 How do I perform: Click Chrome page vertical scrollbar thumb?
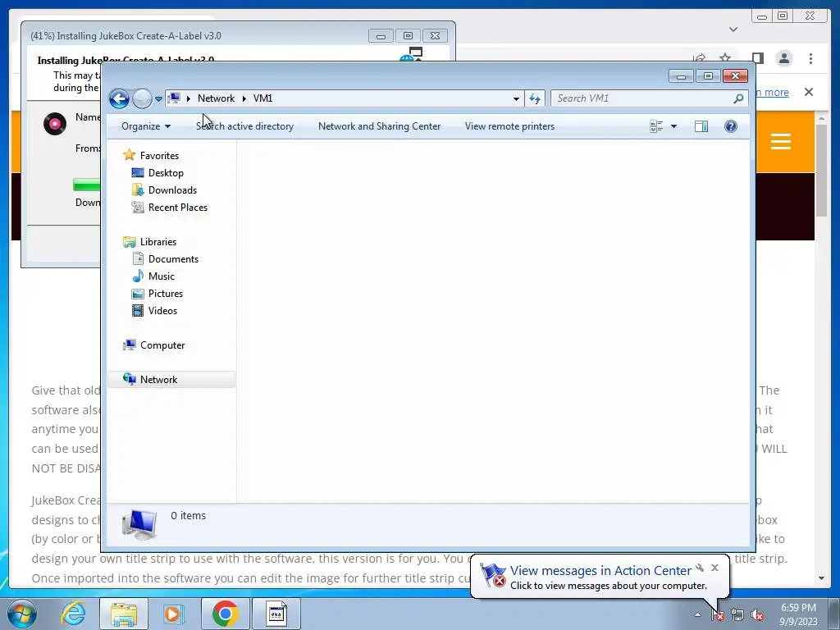tap(821, 171)
